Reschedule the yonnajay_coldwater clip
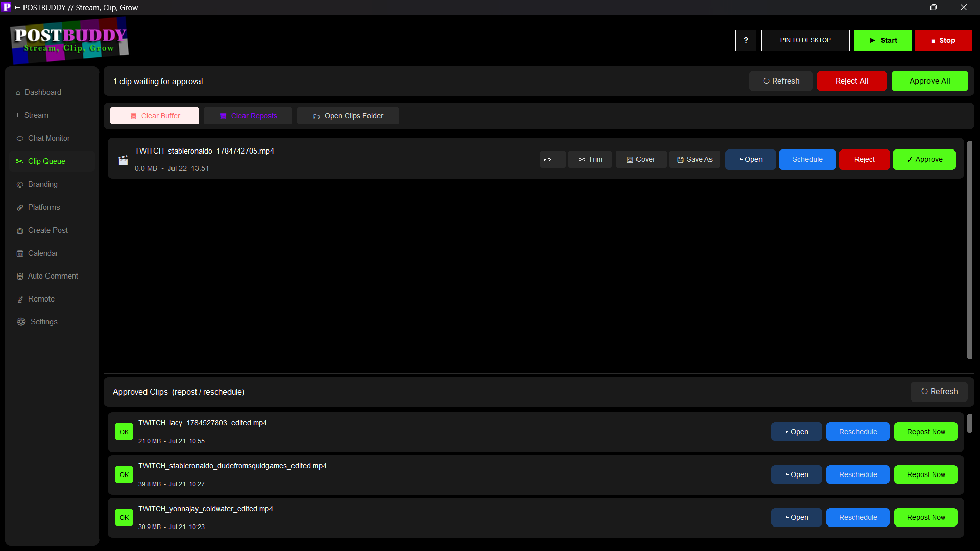The image size is (980, 551). [x=858, y=517]
